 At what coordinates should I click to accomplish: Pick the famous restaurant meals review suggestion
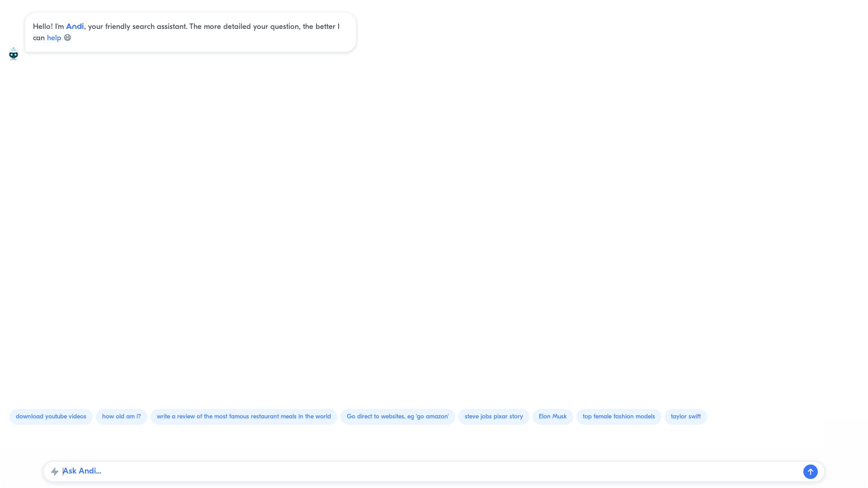[x=244, y=417]
